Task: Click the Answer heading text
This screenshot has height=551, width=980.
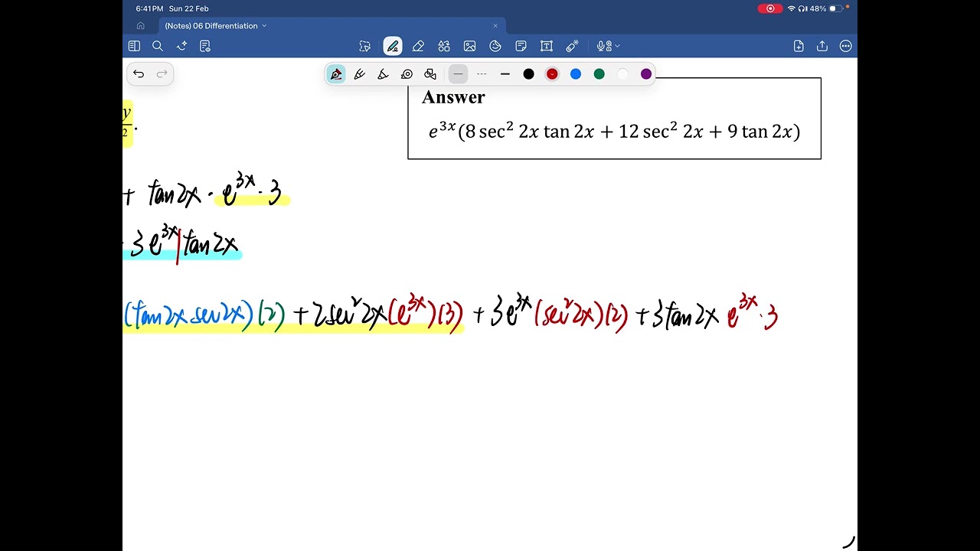Action: (453, 97)
